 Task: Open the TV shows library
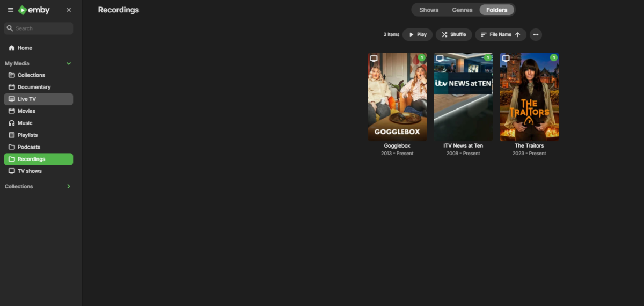tap(39, 171)
